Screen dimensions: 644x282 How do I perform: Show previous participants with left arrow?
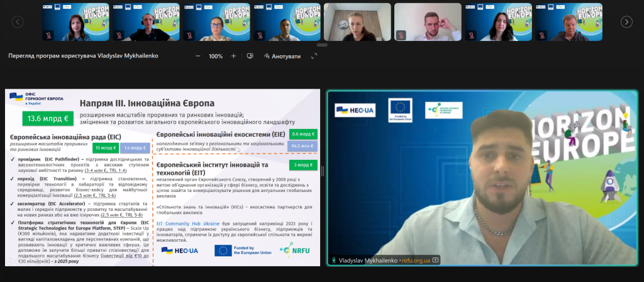(18, 22)
